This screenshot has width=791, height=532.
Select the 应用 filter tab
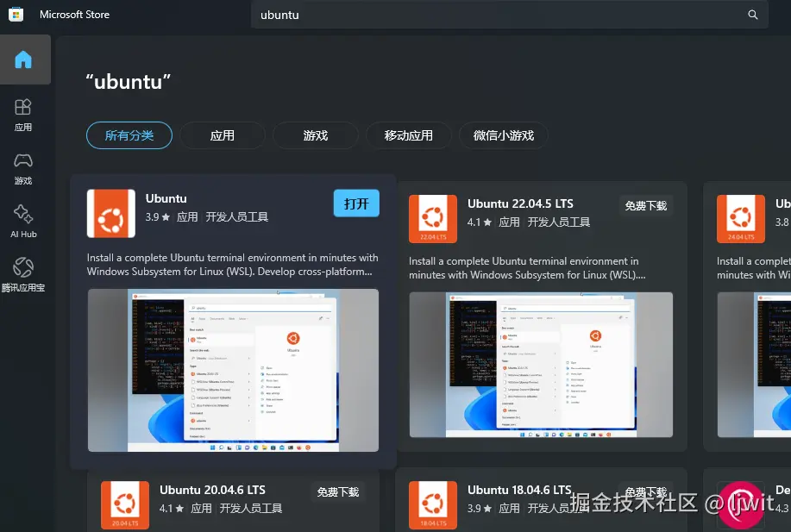tap(223, 135)
